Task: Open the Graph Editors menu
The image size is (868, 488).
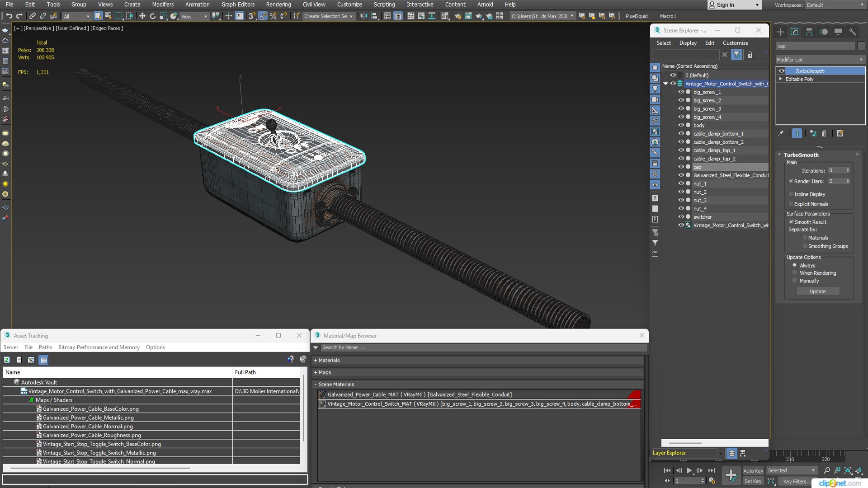Action: pyautogui.click(x=238, y=5)
